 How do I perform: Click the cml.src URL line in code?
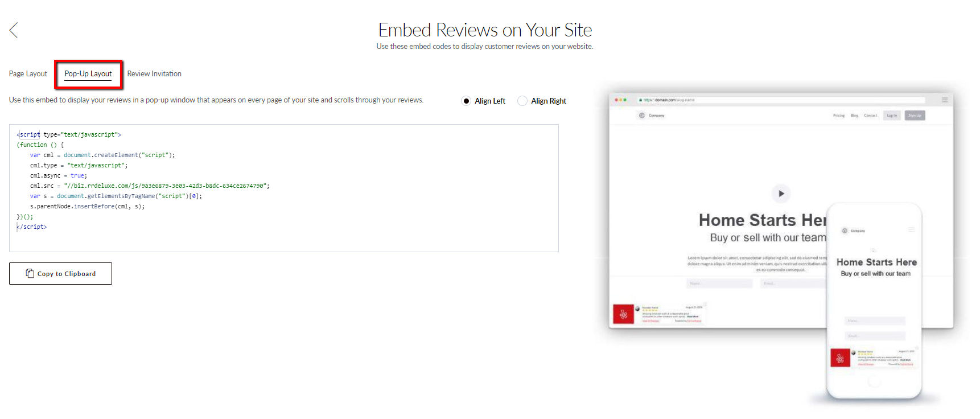click(150, 186)
